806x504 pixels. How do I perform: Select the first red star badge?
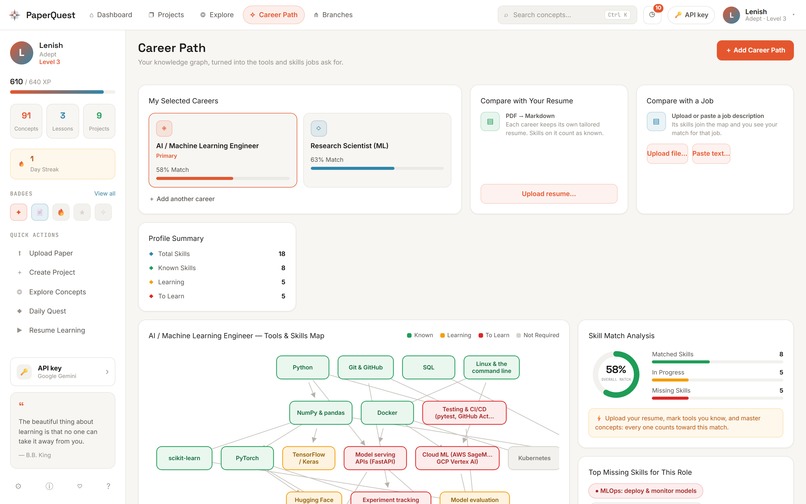coord(19,212)
